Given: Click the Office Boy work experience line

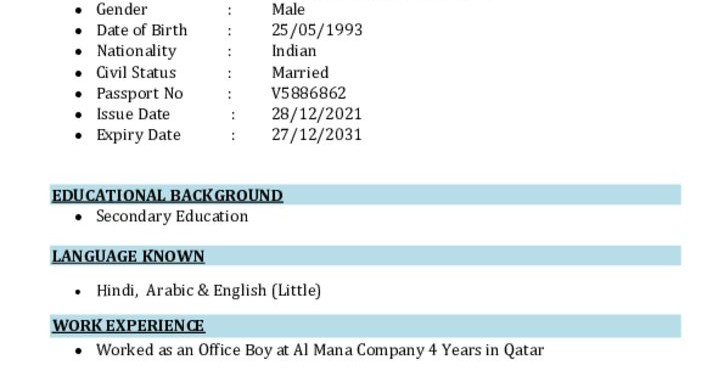Looking at the screenshot, I should click(320, 350).
